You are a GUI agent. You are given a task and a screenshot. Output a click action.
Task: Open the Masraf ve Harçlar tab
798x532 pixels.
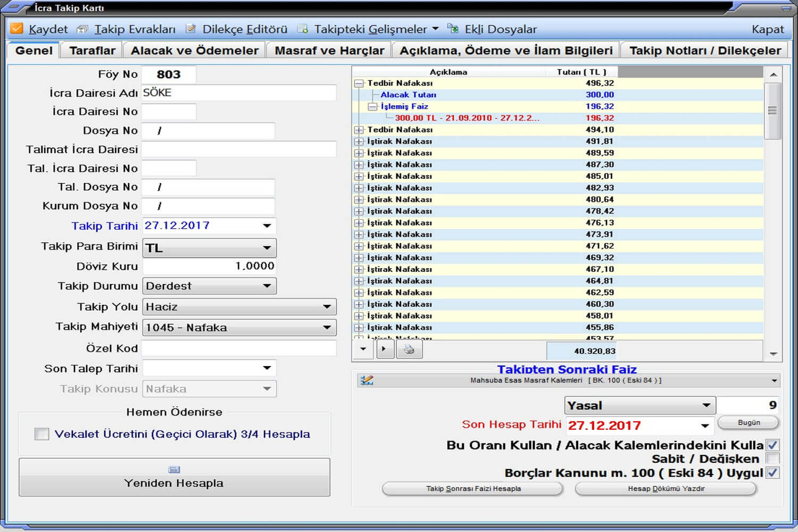click(x=329, y=51)
